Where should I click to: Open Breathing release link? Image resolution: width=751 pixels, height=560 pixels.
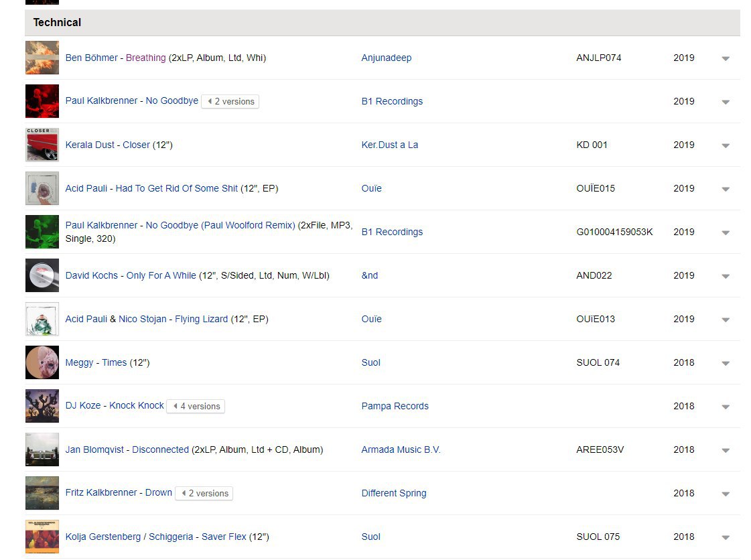[x=145, y=58]
